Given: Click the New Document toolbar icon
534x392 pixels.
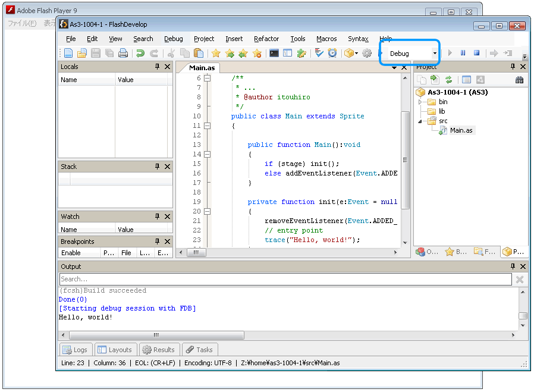Looking at the screenshot, I should (68, 53).
